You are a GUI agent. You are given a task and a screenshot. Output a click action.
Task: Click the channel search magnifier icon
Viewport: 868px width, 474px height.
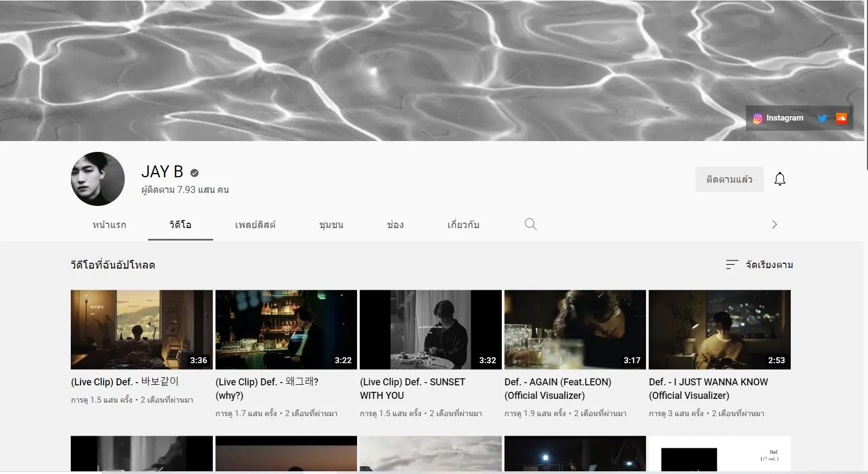click(530, 224)
